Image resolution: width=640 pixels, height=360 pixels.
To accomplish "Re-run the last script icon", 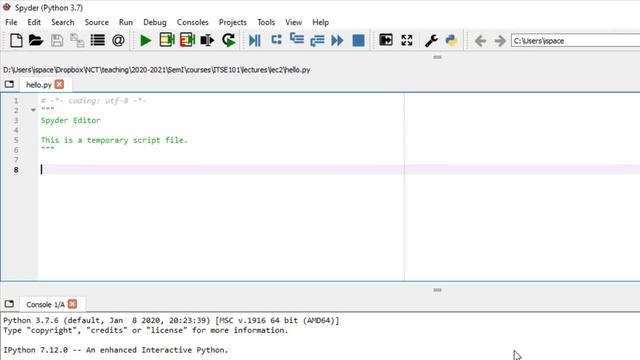I will [x=229, y=40].
